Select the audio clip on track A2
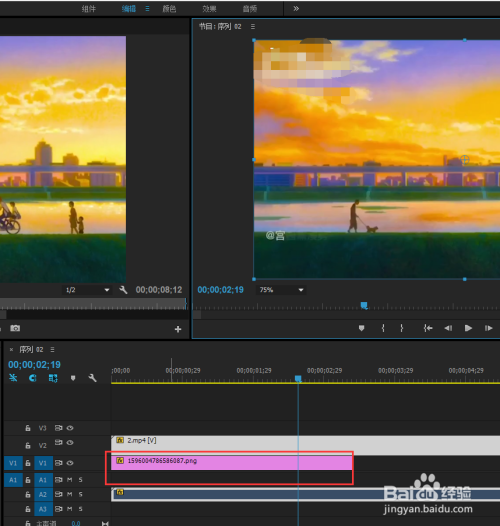 305,494
